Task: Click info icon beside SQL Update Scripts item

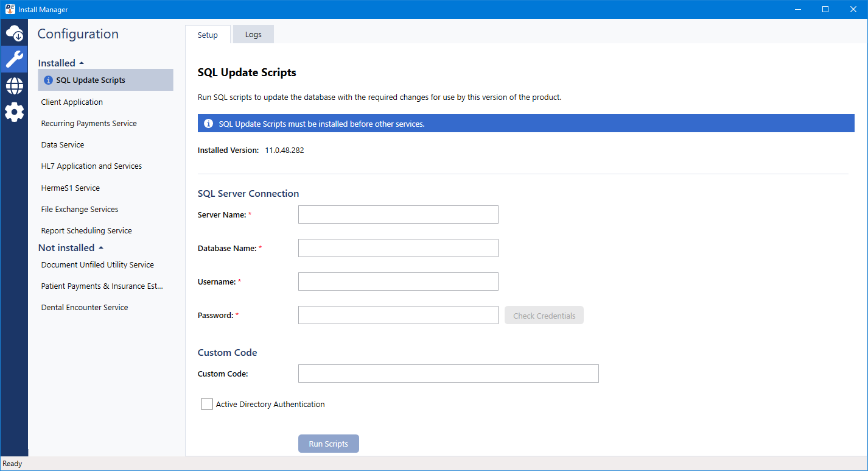Action: [x=49, y=80]
